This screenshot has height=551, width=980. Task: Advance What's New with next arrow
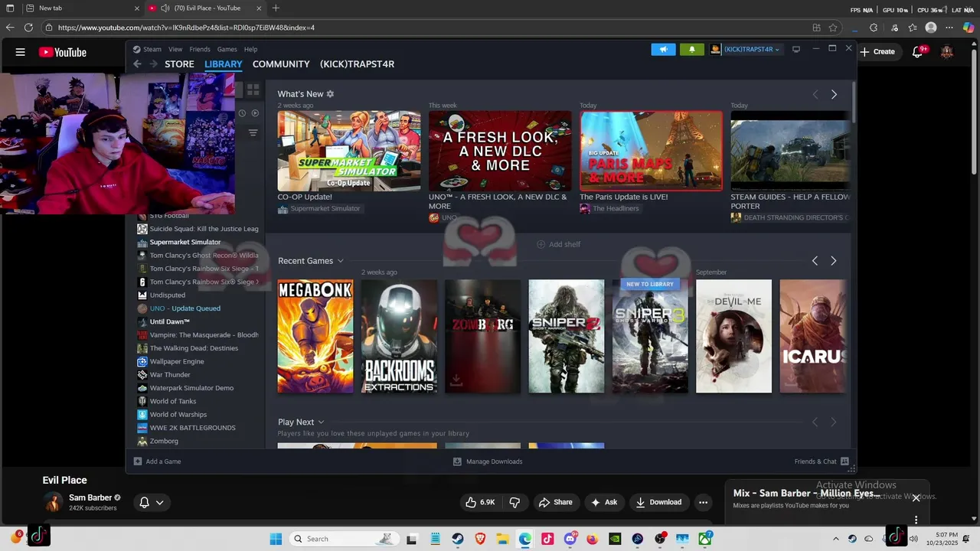tap(834, 94)
